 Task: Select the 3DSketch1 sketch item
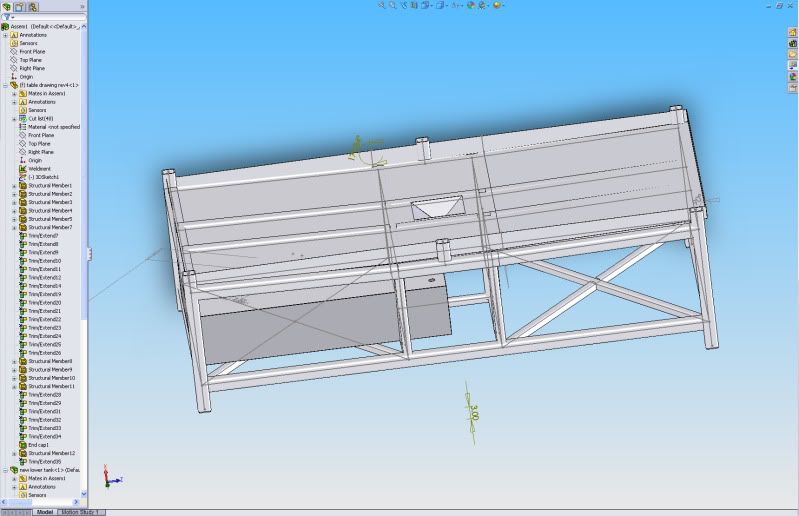pyautogui.click(x=43, y=177)
